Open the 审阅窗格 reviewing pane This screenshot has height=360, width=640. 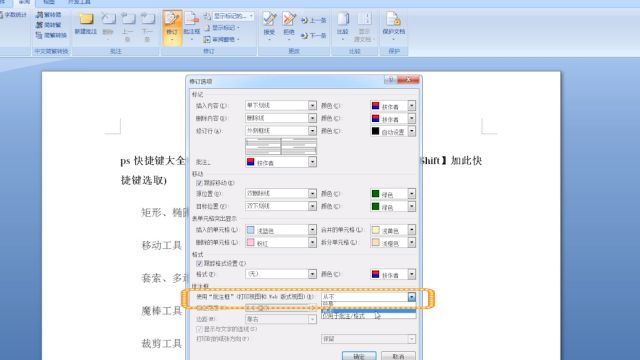(x=221, y=40)
